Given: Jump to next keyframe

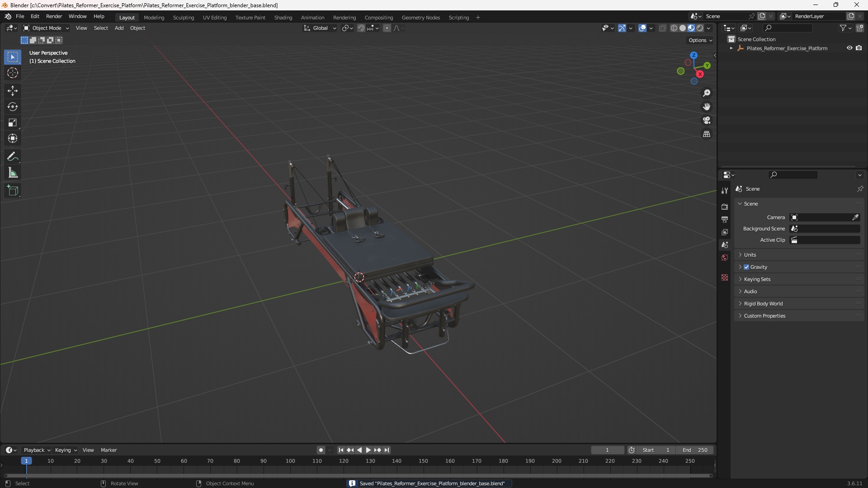Looking at the screenshot, I should (x=377, y=450).
